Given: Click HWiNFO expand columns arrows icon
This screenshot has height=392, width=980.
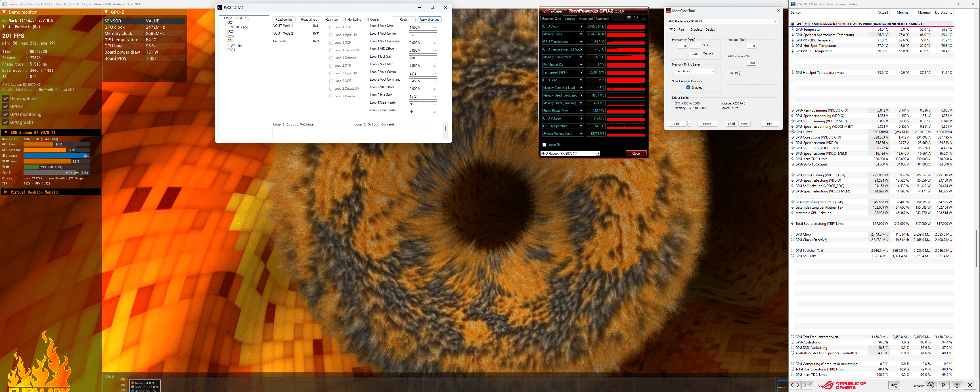Looking at the screenshot, I should click(x=795, y=385).
